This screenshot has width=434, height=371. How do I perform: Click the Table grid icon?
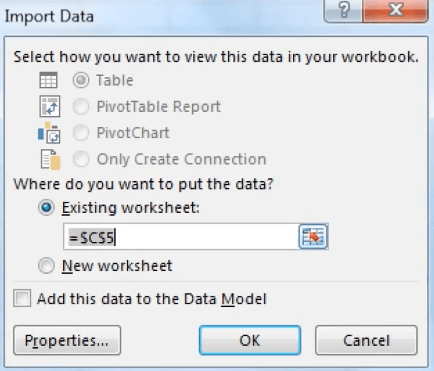[x=48, y=80]
